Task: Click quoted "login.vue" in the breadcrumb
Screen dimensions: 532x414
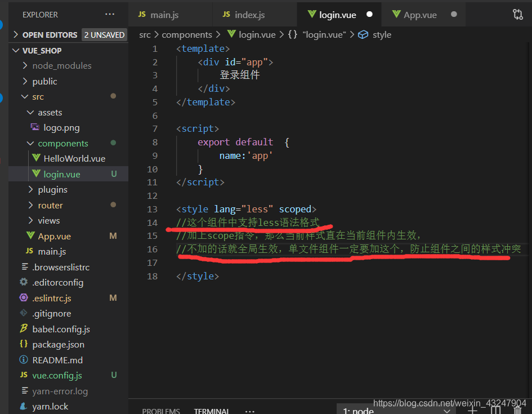Action: point(324,34)
